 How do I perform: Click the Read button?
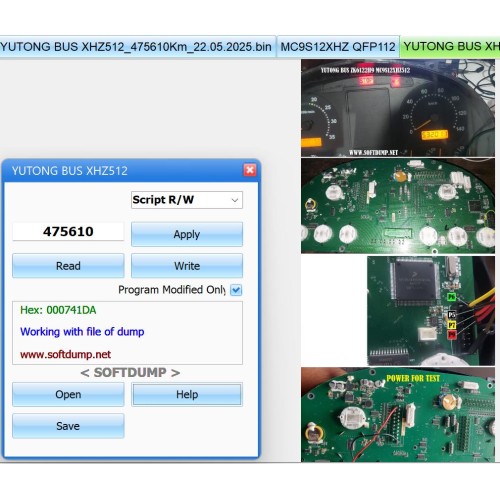tap(68, 266)
